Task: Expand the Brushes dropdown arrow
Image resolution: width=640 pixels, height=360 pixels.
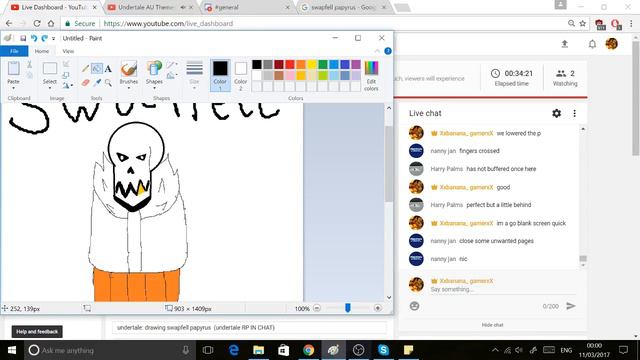Action: (129, 88)
